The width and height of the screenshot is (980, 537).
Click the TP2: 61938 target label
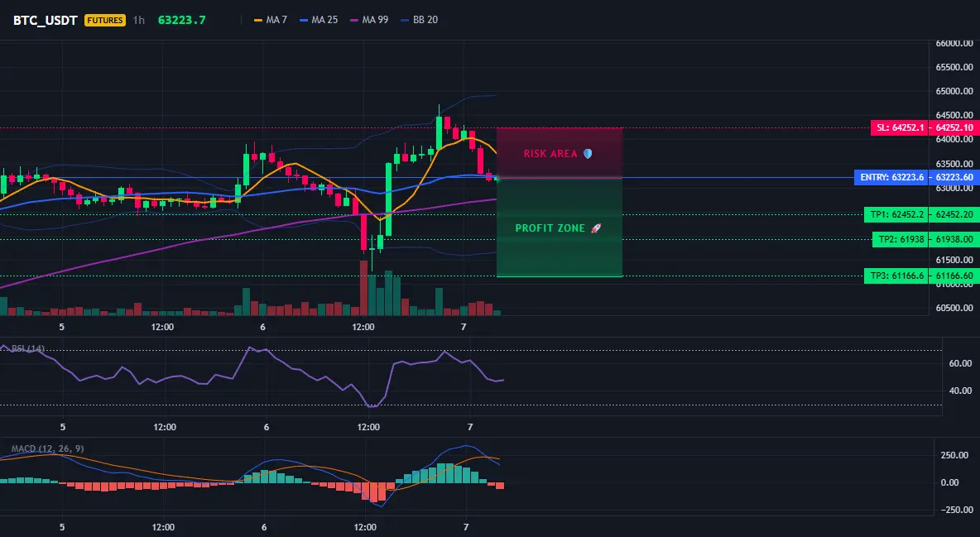pyautogui.click(x=900, y=239)
